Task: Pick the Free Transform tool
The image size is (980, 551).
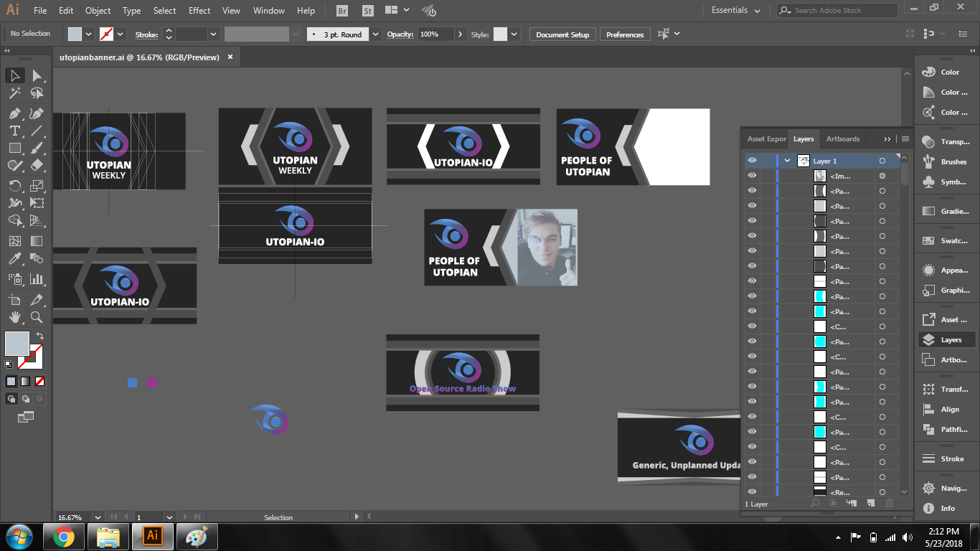Action: coord(37,202)
